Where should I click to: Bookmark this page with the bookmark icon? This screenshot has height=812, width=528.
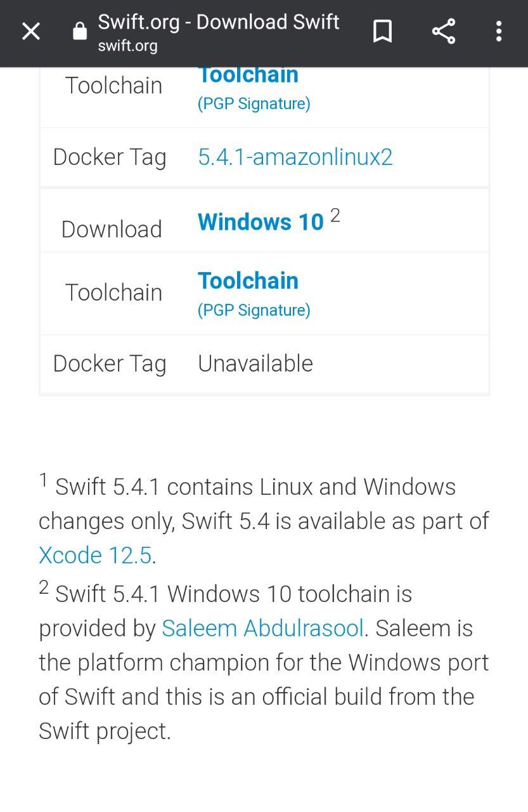coord(382,31)
